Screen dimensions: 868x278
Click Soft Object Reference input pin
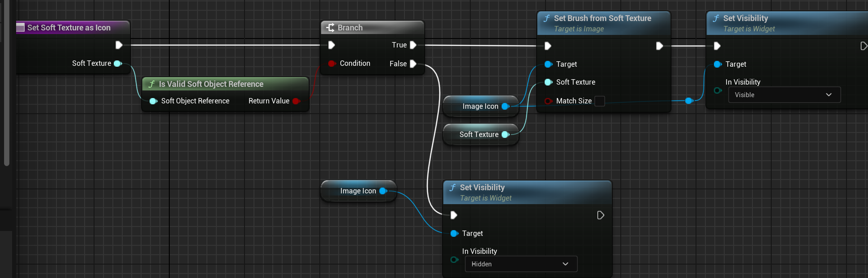click(153, 101)
